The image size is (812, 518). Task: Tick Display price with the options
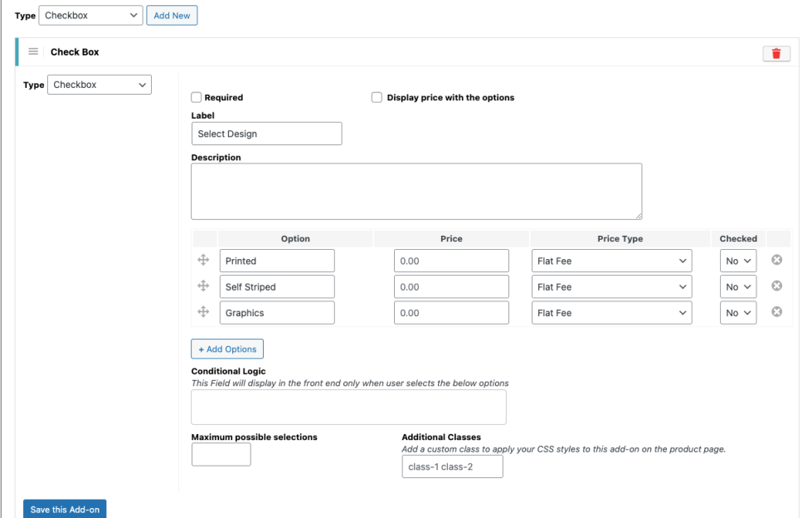(378, 97)
